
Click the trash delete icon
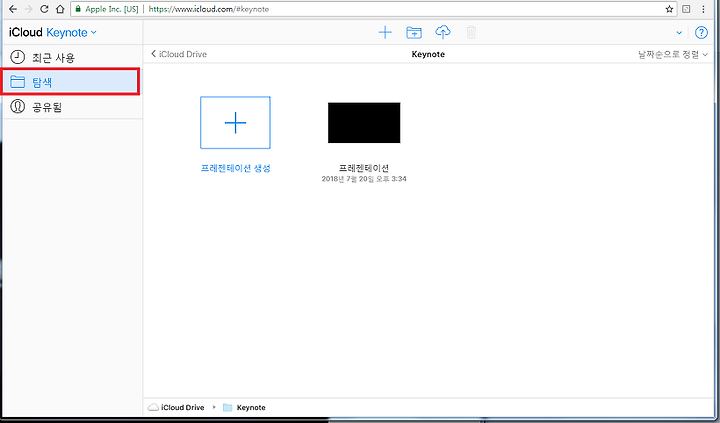point(471,32)
